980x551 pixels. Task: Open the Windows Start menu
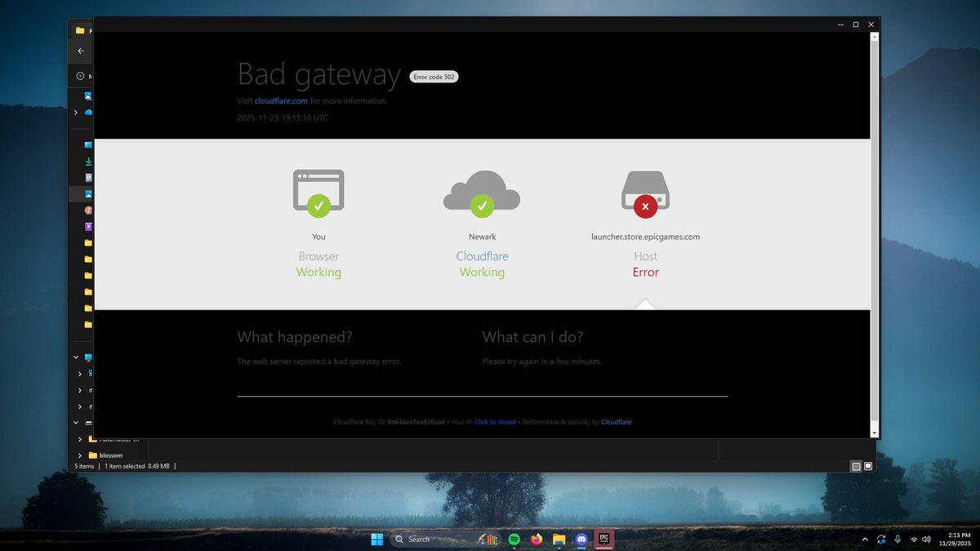coord(377,539)
